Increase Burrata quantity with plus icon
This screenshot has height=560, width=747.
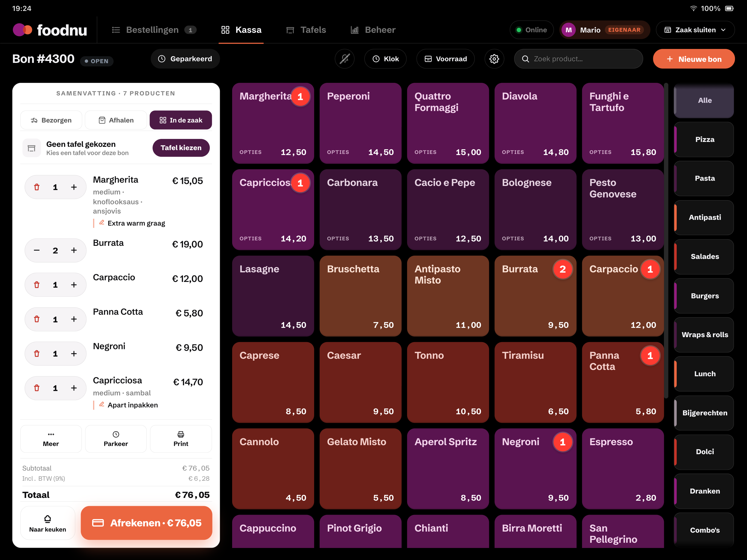74,250
